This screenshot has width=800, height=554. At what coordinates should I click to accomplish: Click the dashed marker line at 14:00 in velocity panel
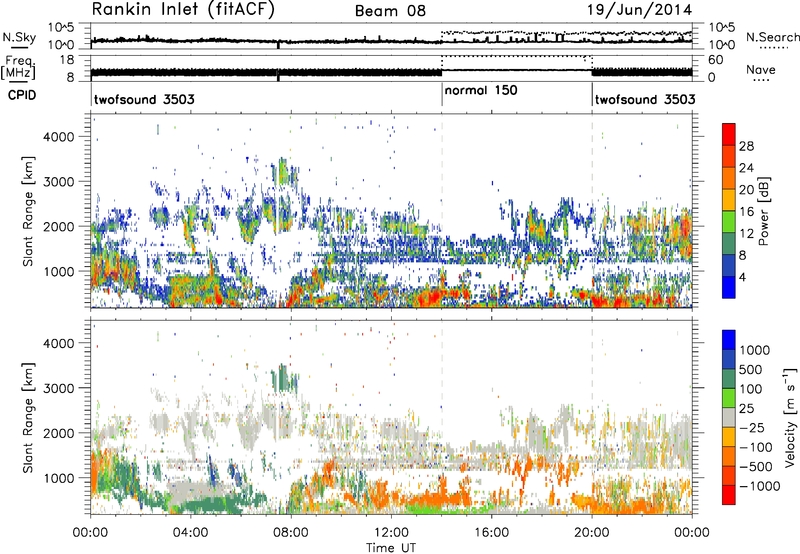click(x=442, y=417)
